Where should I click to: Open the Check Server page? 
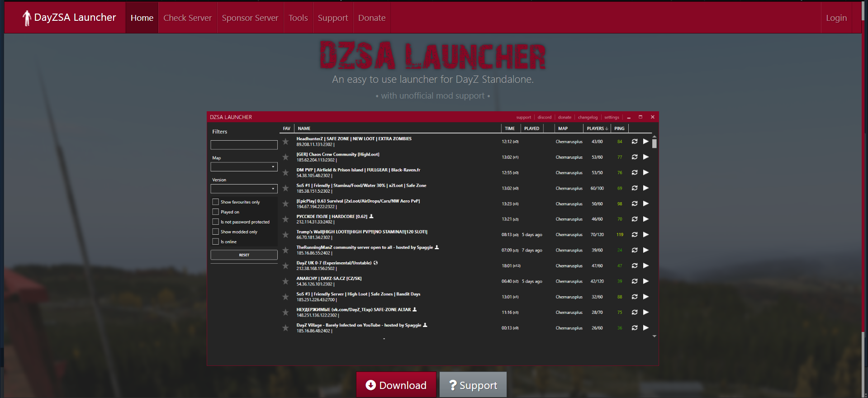point(187,18)
